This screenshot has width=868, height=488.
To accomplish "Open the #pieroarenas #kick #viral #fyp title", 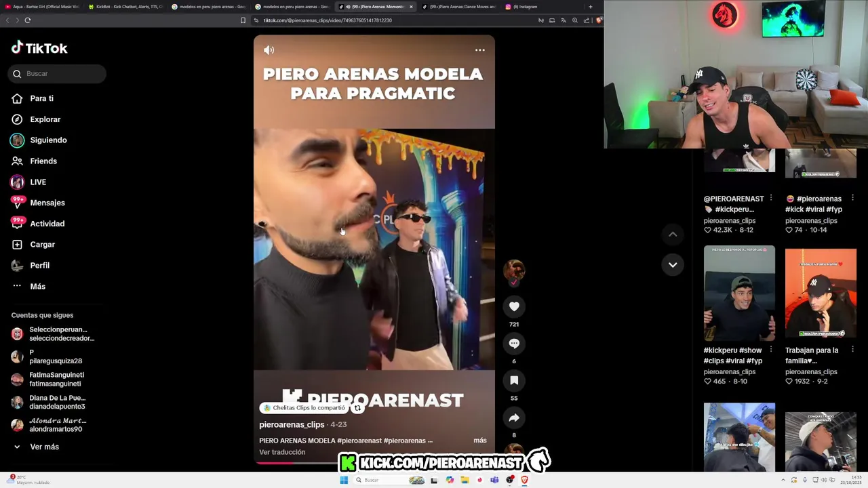I will (814, 204).
